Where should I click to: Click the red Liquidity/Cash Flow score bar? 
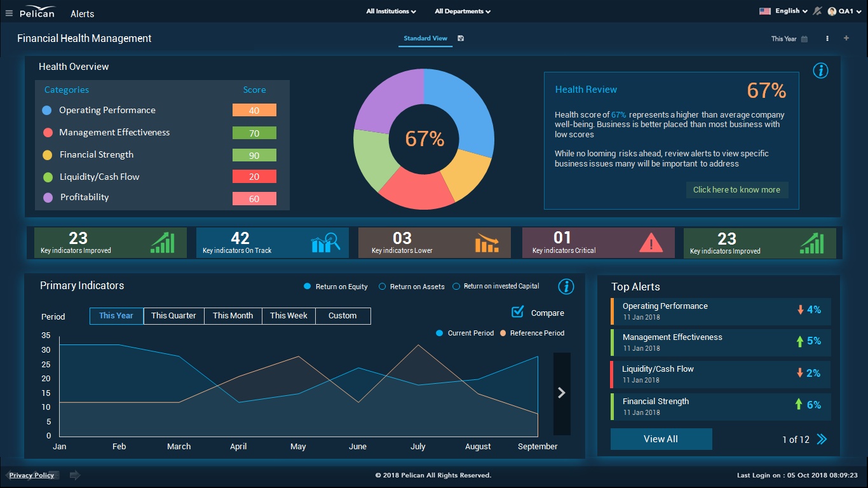254,177
